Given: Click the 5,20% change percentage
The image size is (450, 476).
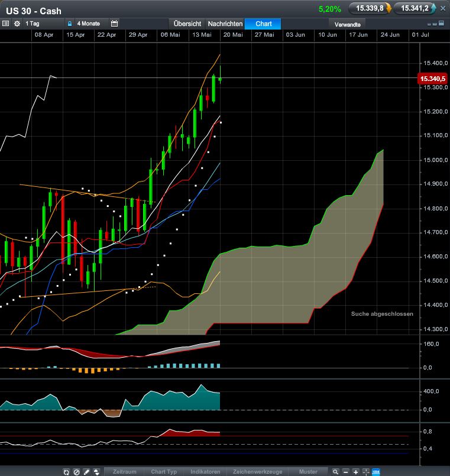Looking at the screenshot, I should [330, 9].
